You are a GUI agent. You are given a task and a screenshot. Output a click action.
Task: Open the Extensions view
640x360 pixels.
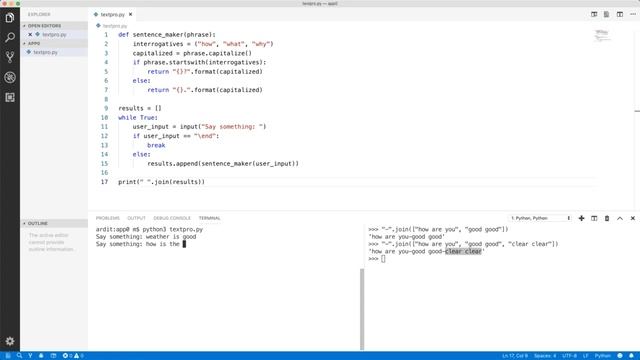(x=10, y=97)
